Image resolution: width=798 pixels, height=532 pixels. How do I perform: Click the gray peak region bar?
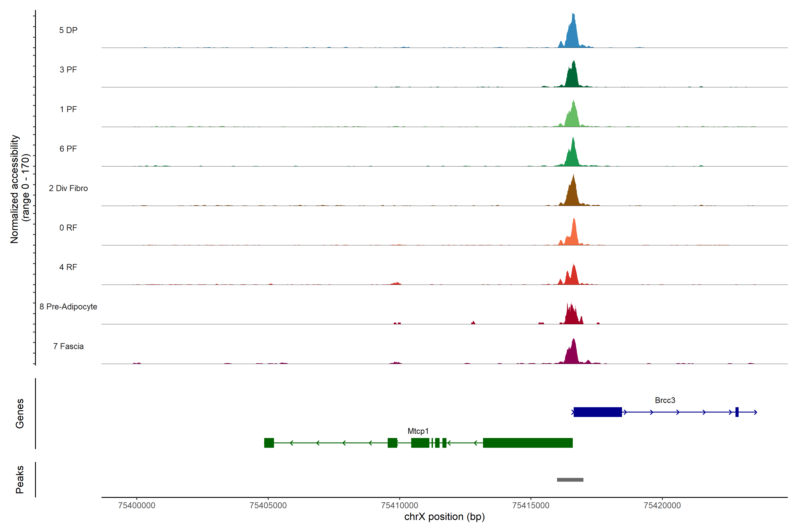pos(570,480)
